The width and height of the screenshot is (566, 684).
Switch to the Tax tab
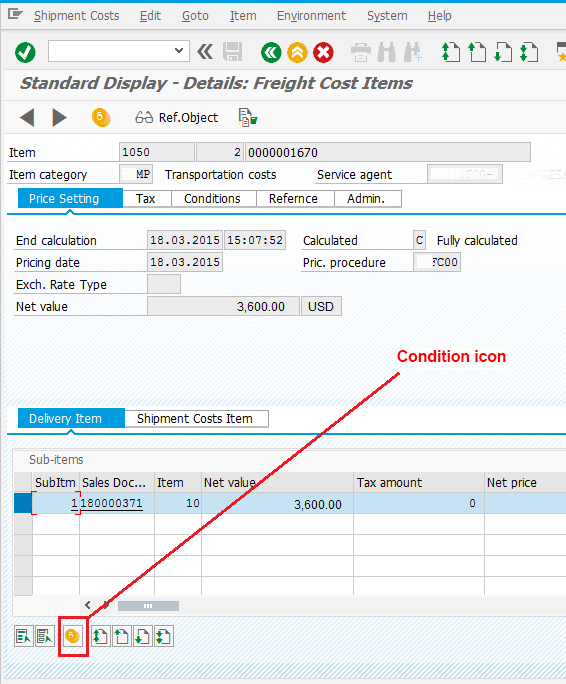click(x=145, y=199)
